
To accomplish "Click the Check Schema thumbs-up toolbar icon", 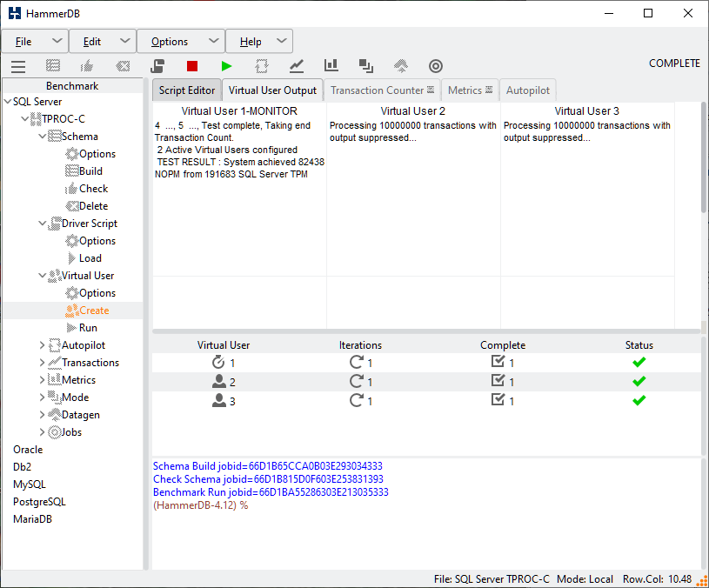I will [x=87, y=66].
